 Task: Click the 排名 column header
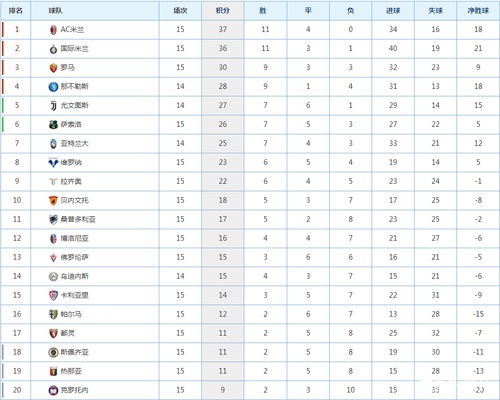pos(16,11)
